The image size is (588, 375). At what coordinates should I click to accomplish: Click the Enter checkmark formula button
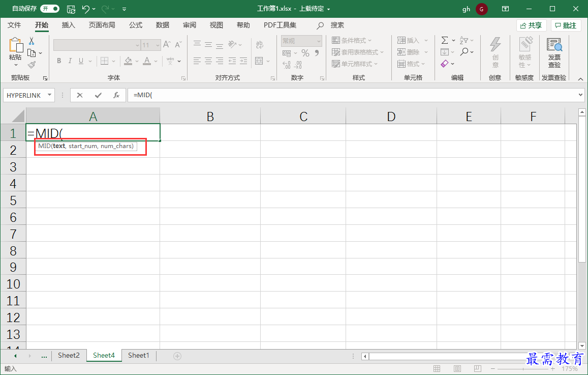click(x=98, y=95)
